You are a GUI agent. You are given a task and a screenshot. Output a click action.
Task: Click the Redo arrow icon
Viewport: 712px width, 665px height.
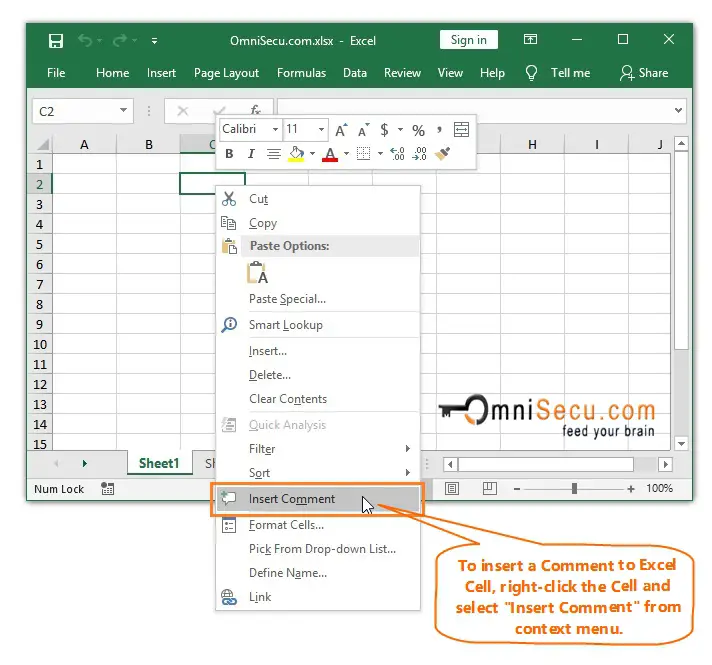point(120,40)
